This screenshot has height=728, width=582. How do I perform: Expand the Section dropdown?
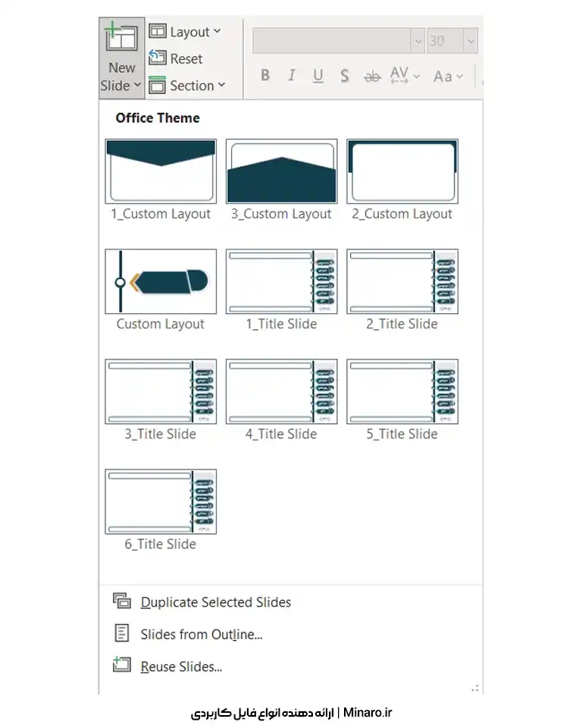coord(188,86)
